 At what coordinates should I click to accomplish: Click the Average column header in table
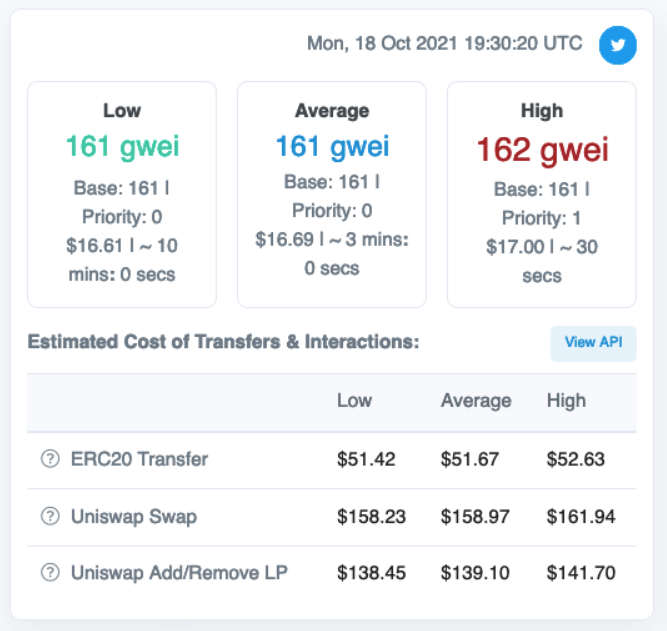pos(476,401)
